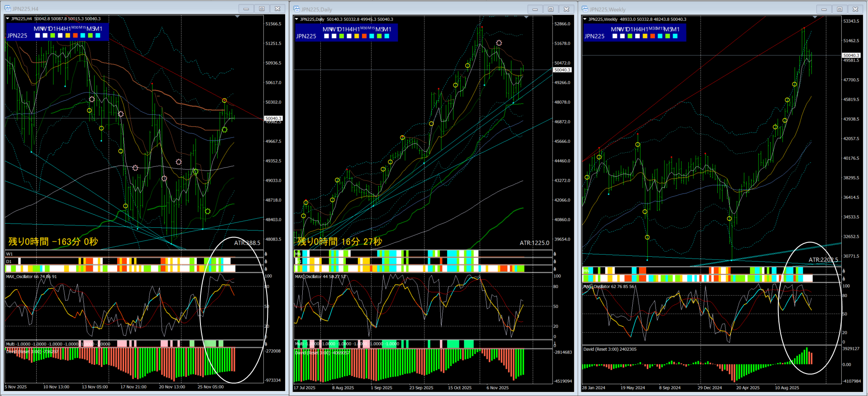The width and height of the screenshot is (868, 396).
Task: Click yellow circle marker on H4 red trendline
Action: point(224,100)
